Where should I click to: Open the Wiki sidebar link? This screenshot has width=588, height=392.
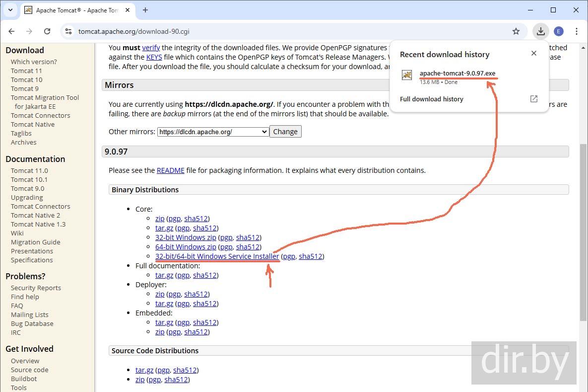17,233
